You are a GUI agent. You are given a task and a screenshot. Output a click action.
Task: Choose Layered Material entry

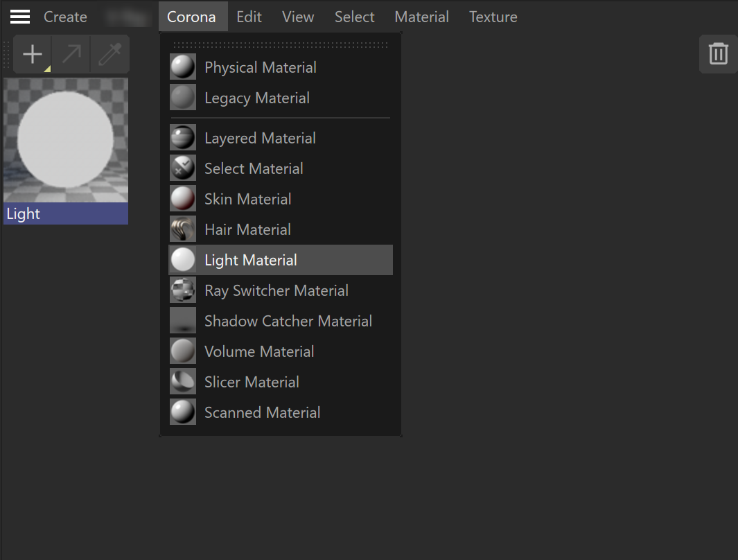(x=281, y=137)
